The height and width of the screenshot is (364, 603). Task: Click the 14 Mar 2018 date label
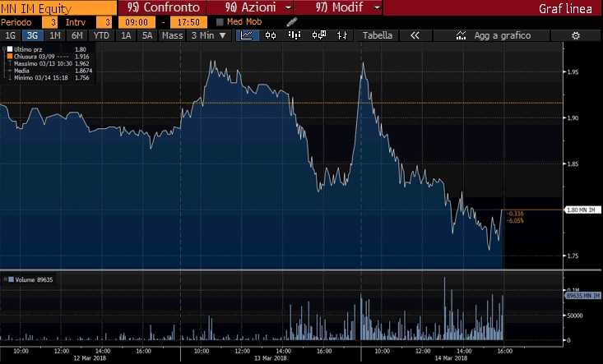pyautogui.click(x=451, y=358)
